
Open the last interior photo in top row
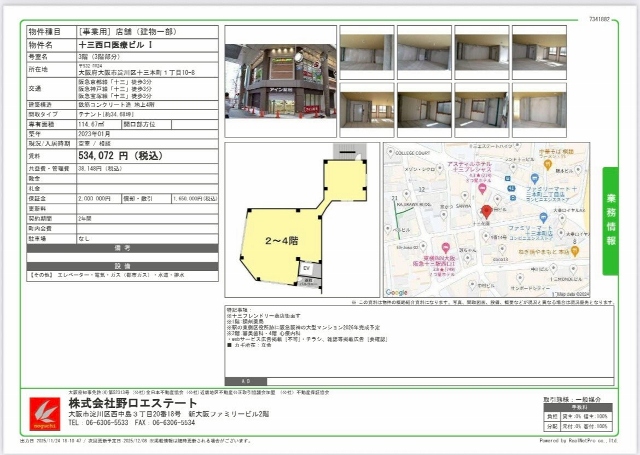tap(540, 52)
